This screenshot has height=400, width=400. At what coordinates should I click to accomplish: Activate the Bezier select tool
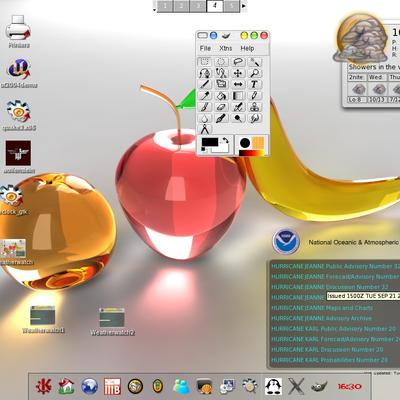pyautogui.click(x=205, y=73)
